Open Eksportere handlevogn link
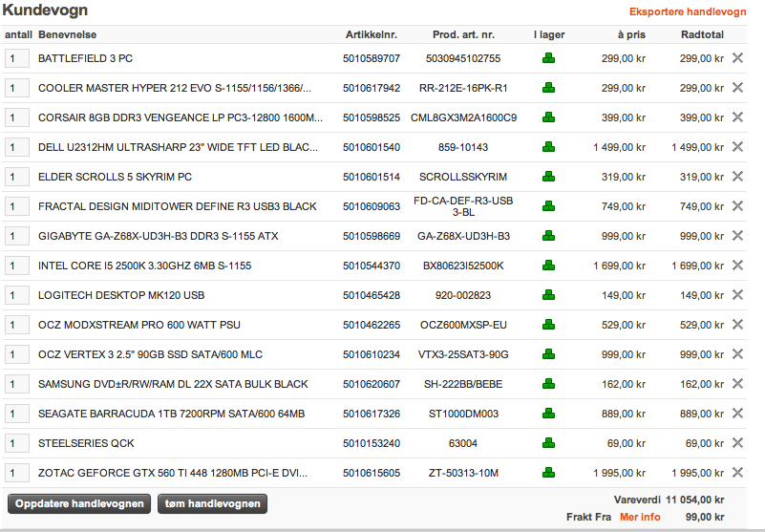Screen dimensions: 765x532 [x=688, y=11]
